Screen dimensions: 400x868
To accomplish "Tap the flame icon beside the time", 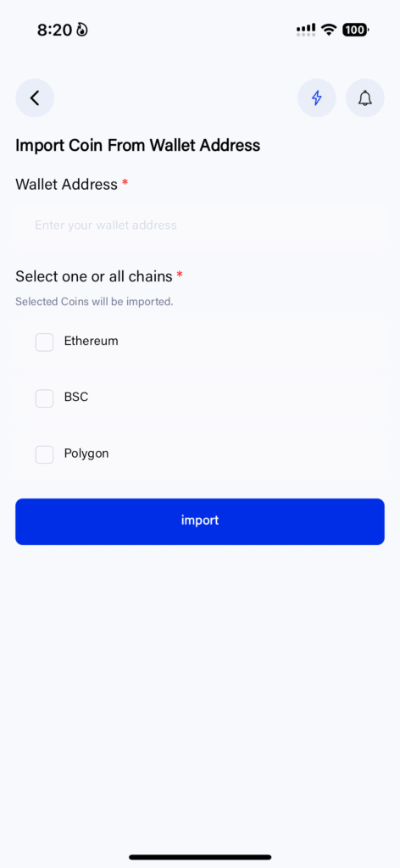I will tap(82, 30).
